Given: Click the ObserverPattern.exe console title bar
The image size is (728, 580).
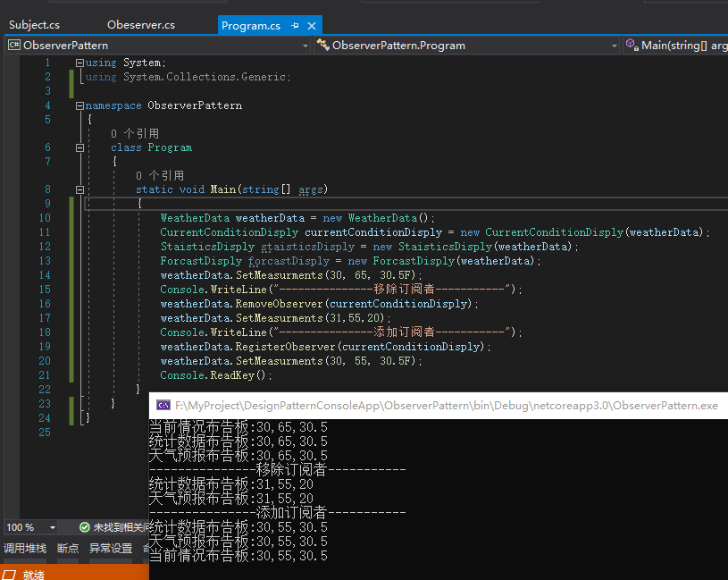Looking at the screenshot, I should pyautogui.click(x=439, y=406).
